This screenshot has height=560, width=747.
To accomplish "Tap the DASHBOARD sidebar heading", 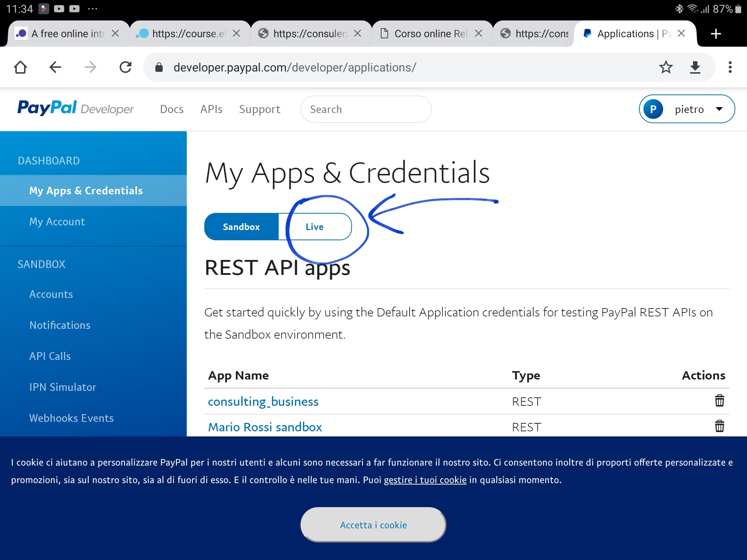I will [49, 160].
